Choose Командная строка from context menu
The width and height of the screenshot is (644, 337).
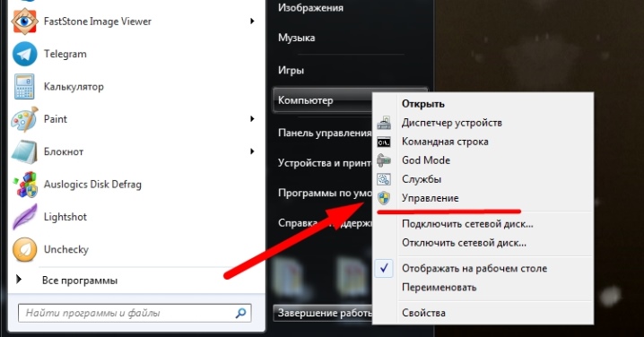(445, 142)
